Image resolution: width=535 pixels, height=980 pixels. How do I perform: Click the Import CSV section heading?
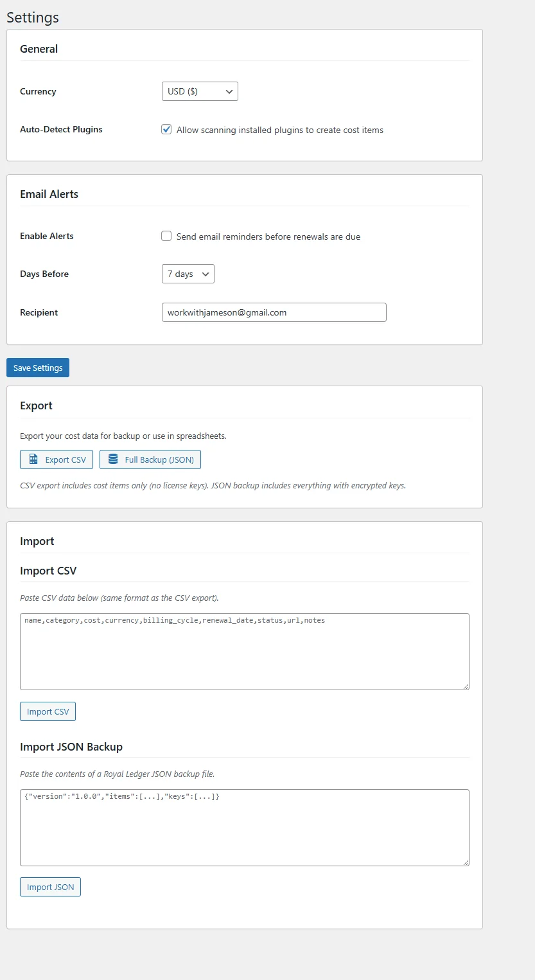point(48,571)
